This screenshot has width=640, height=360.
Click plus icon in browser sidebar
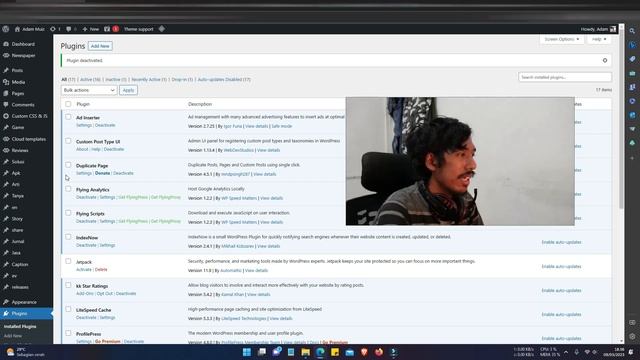click(632, 158)
